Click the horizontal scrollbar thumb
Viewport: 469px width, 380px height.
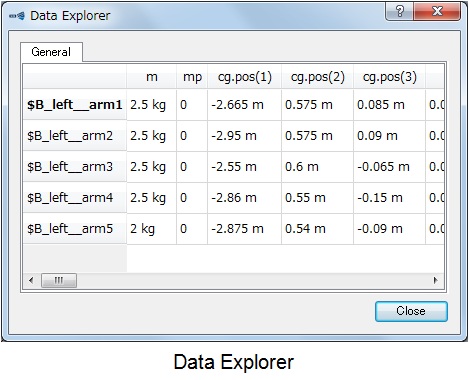(59, 280)
